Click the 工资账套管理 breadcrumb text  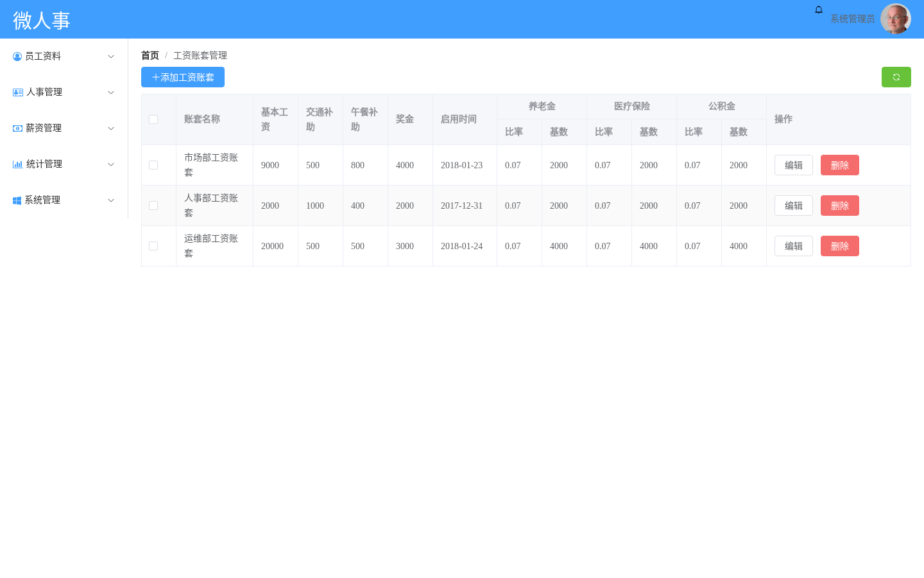point(200,55)
